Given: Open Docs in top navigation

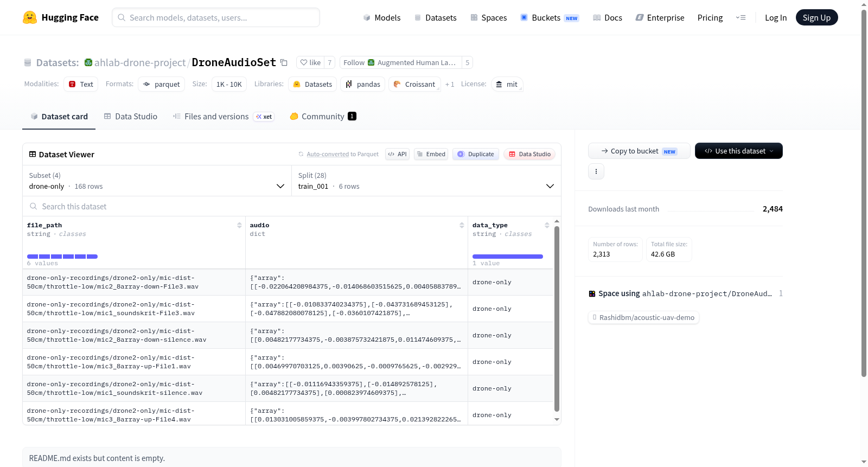Looking at the screenshot, I should pos(608,17).
